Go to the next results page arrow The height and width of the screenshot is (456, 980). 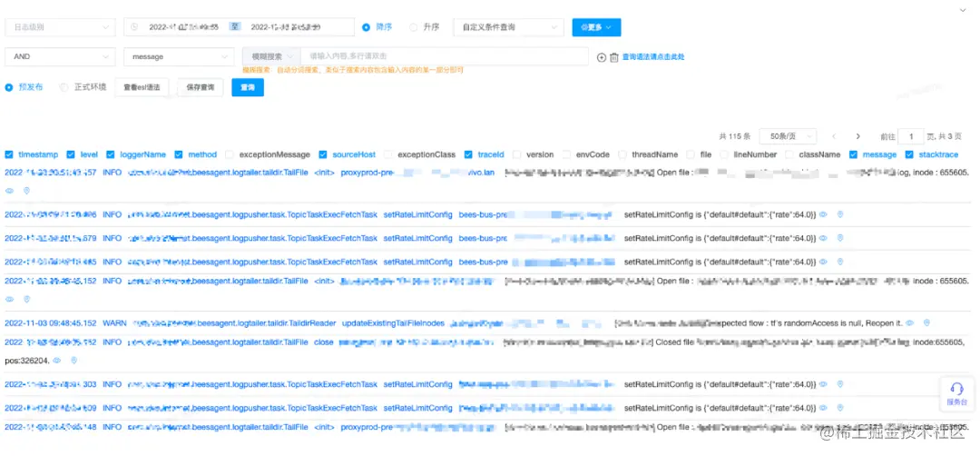click(x=858, y=136)
